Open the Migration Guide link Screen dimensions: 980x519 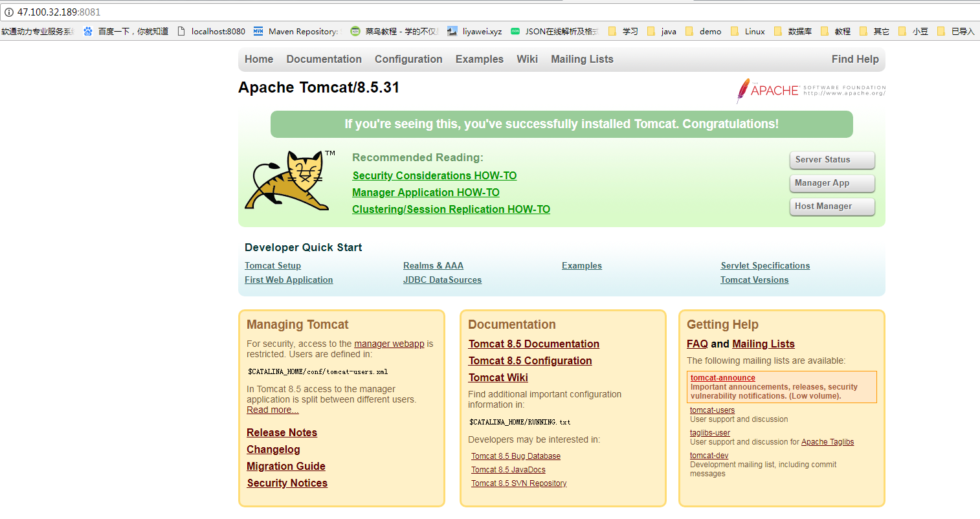[x=286, y=466]
